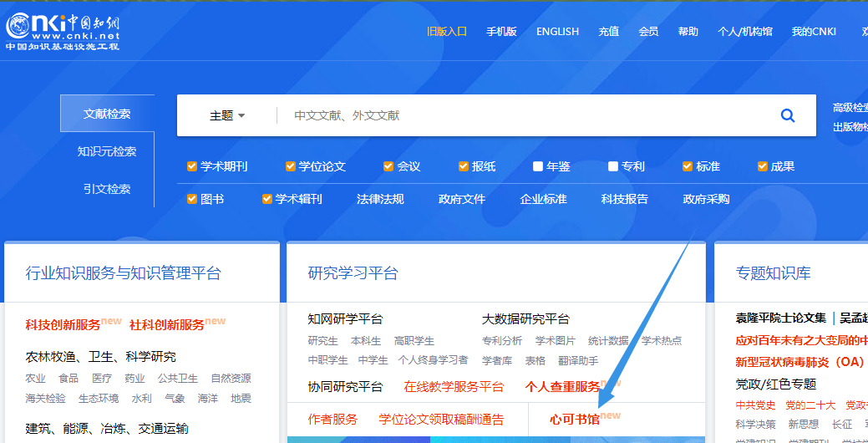The width and height of the screenshot is (868, 443).
Task: Open the 手机版 link
Action: 501,32
